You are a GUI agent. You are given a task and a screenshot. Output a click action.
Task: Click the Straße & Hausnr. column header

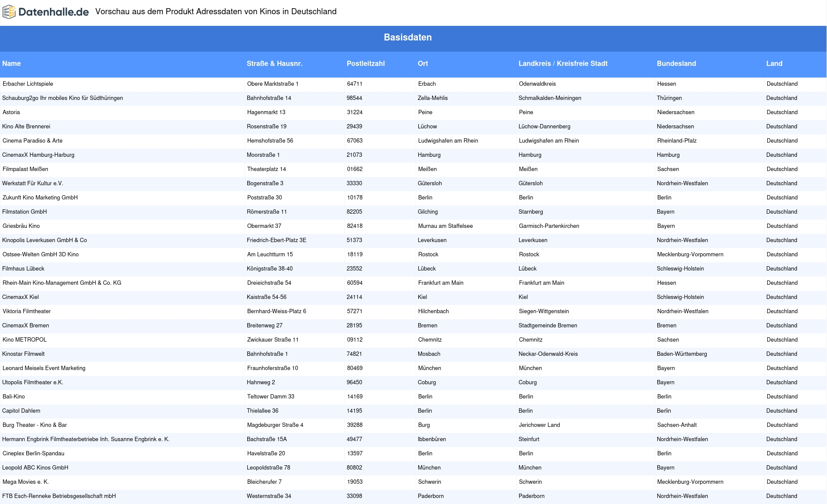(274, 63)
